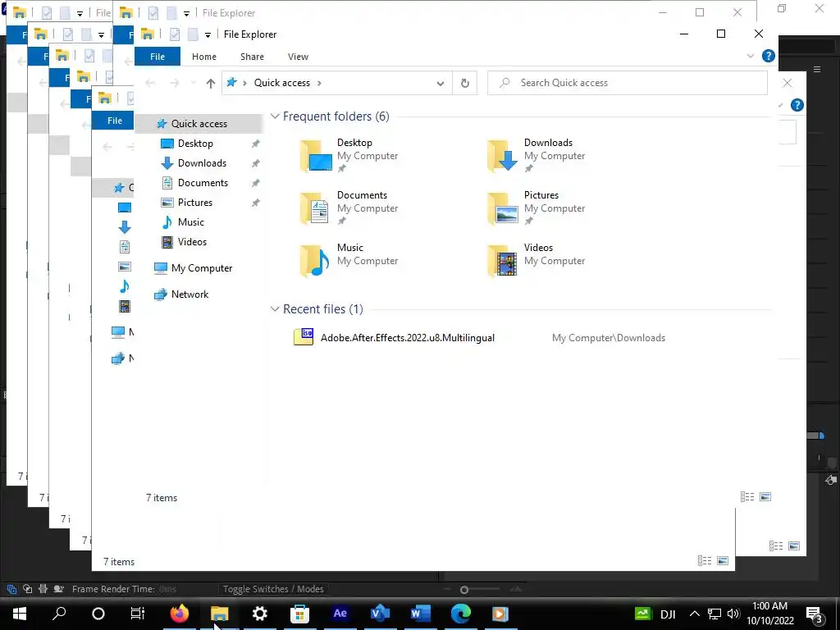840x630 pixels.
Task: Open the Windows Start menu
Action: click(x=20, y=614)
